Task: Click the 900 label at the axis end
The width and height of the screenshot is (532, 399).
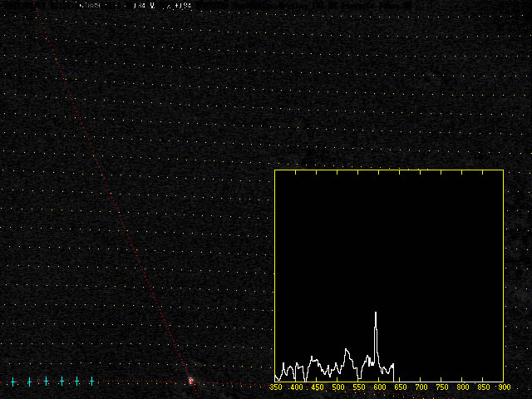Action: pyautogui.click(x=502, y=387)
